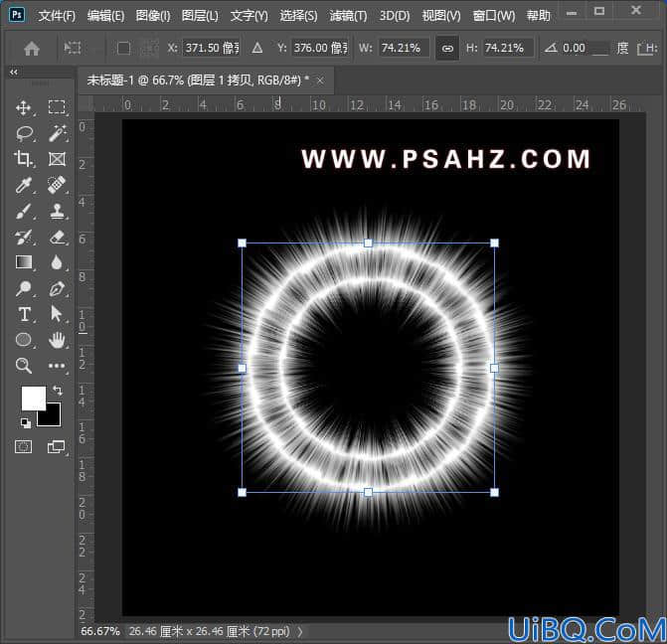Select the Zoom tool
The image size is (667, 644).
click(24, 366)
